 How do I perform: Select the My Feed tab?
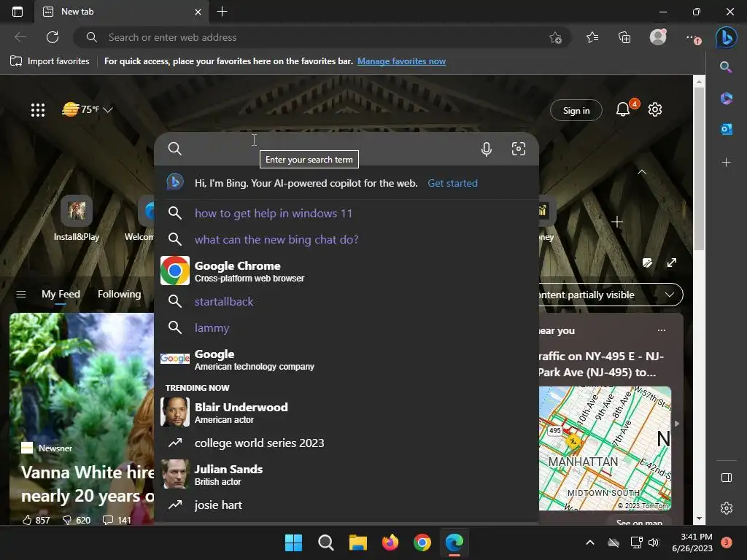point(61,295)
